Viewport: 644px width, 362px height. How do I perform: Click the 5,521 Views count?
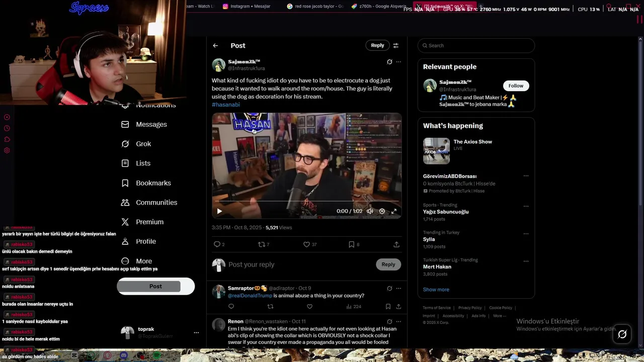[x=279, y=228]
